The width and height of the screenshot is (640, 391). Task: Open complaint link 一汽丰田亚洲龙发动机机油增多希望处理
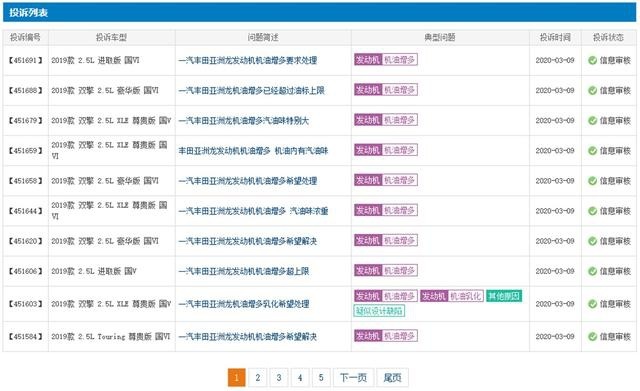tap(248, 181)
